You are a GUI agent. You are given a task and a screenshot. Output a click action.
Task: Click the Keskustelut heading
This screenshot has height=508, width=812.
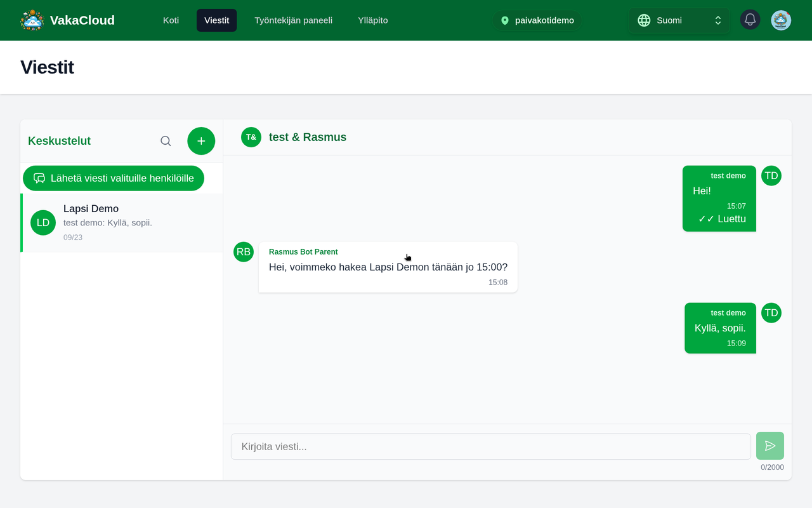[60, 141]
